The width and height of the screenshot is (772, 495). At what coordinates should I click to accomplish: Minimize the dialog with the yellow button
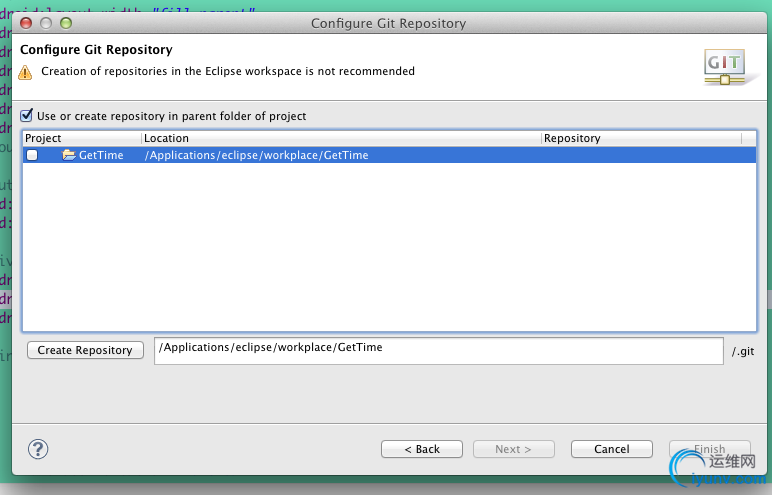click(44, 23)
